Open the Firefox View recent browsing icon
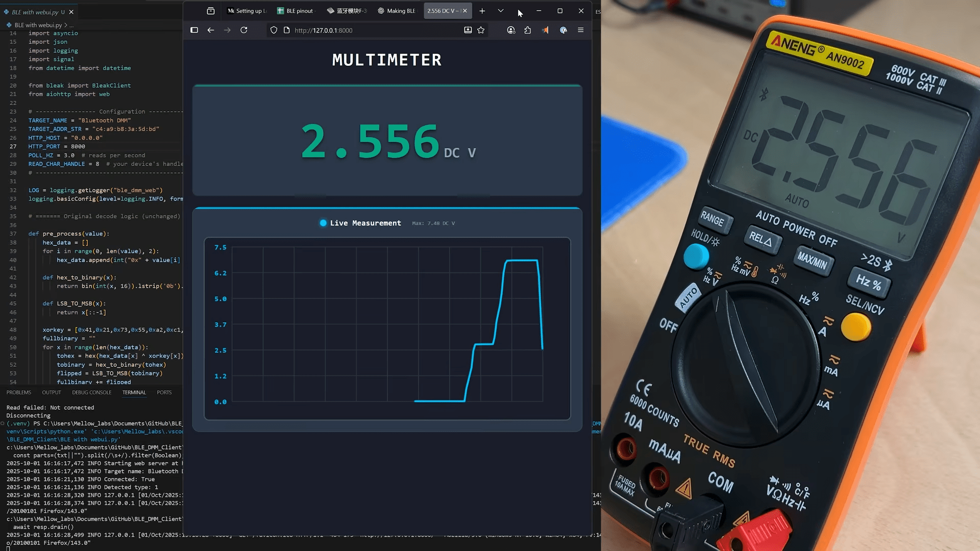Screen dimensions: 980x551 (210, 11)
